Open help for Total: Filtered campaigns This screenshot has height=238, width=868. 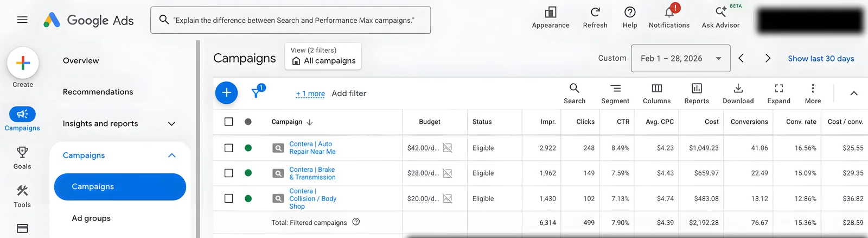[x=356, y=222]
